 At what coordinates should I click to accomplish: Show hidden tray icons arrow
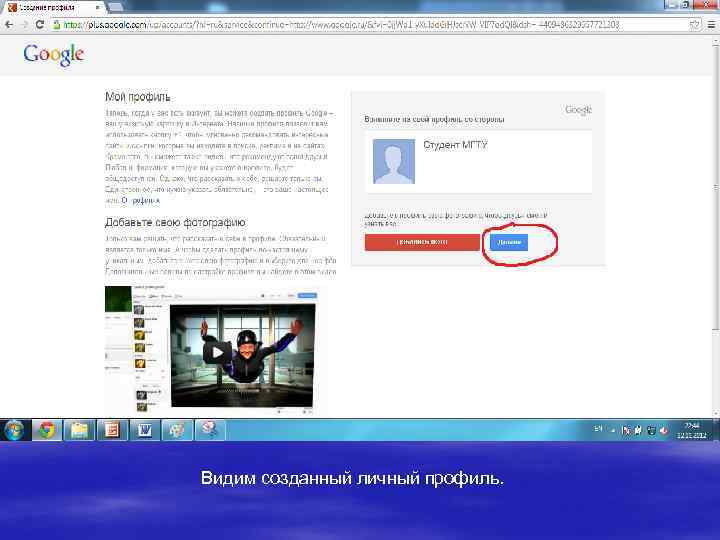[x=613, y=430]
